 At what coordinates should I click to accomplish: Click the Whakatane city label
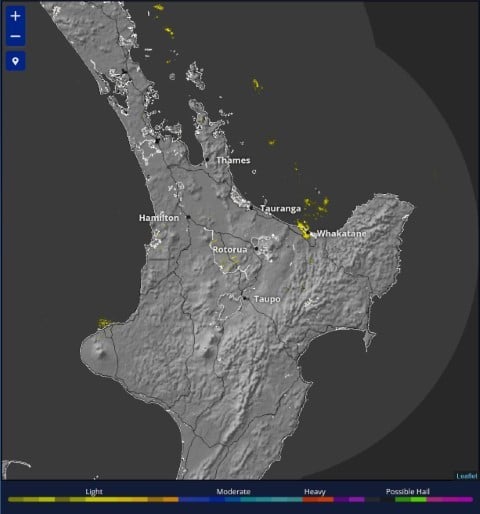click(x=341, y=233)
